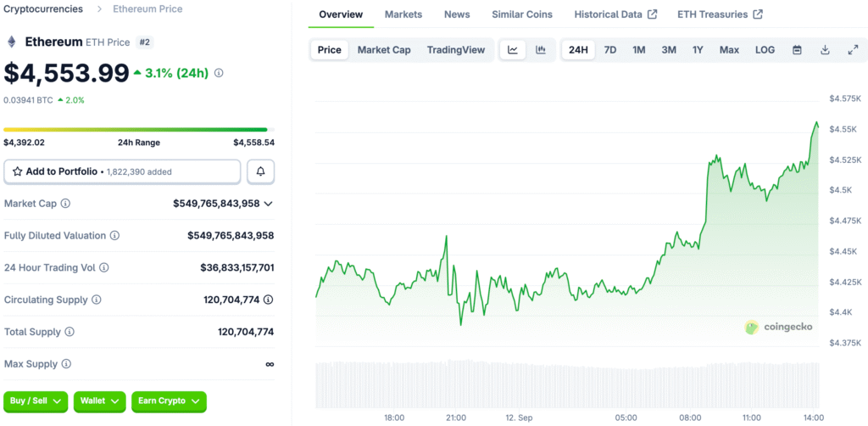This screenshot has height=426, width=868.
Task: Click the 0.03941 BTC value
Action: coord(28,100)
